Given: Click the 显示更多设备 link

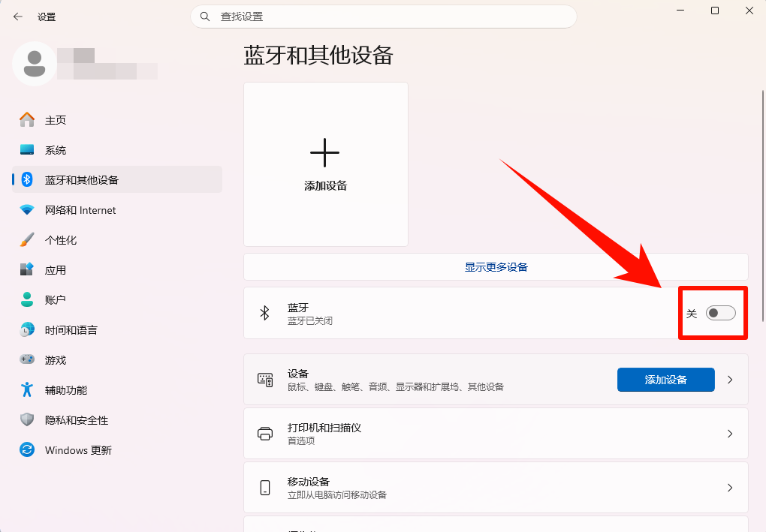Looking at the screenshot, I should (x=495, y=266).
